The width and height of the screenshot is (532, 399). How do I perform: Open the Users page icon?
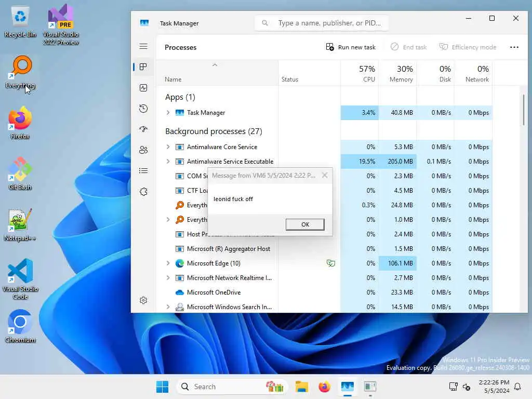click(143, 150)
